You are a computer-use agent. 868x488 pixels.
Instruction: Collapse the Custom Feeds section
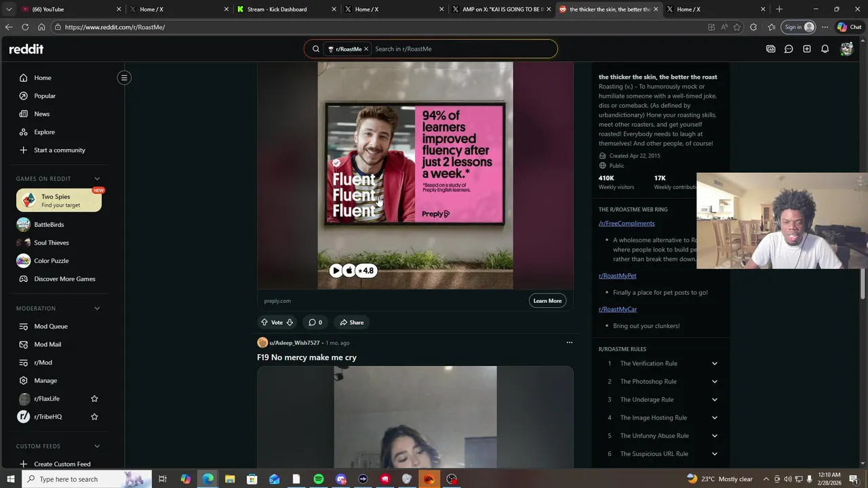97,447
